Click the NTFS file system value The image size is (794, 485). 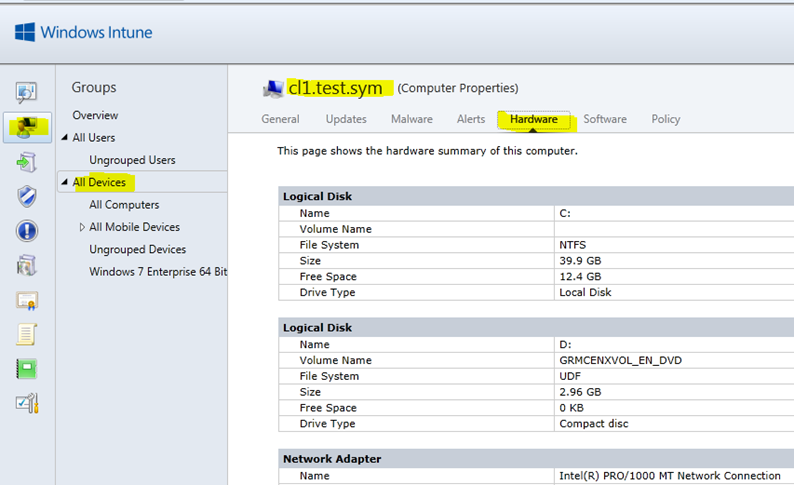coord(573,245)
